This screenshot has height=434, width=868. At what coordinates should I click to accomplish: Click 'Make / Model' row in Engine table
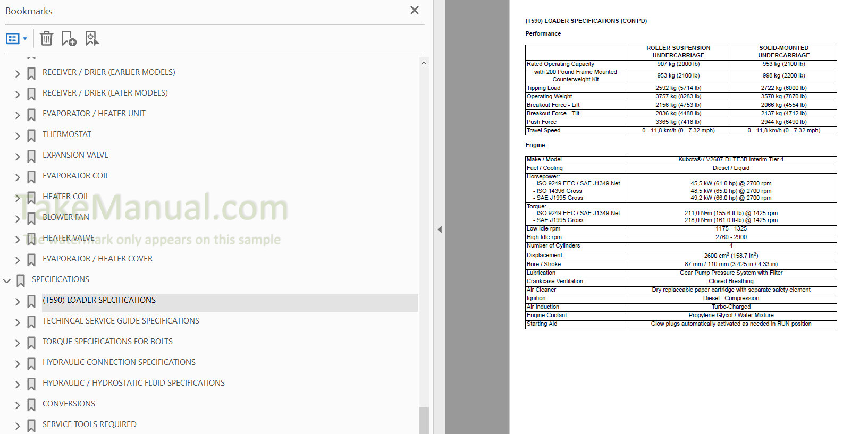coord(681,160)
